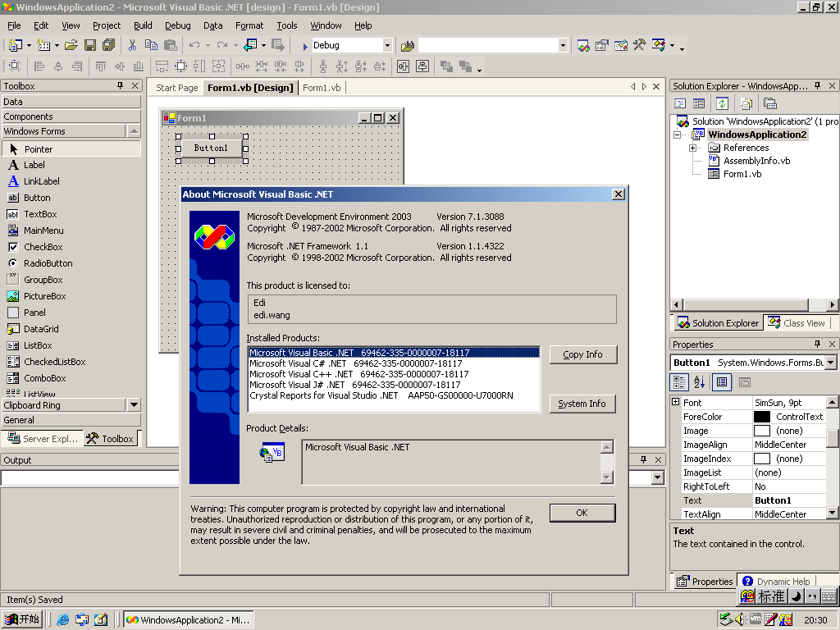Click the Button1 control on Form1
840x630 pixels.
click(212, 148)
